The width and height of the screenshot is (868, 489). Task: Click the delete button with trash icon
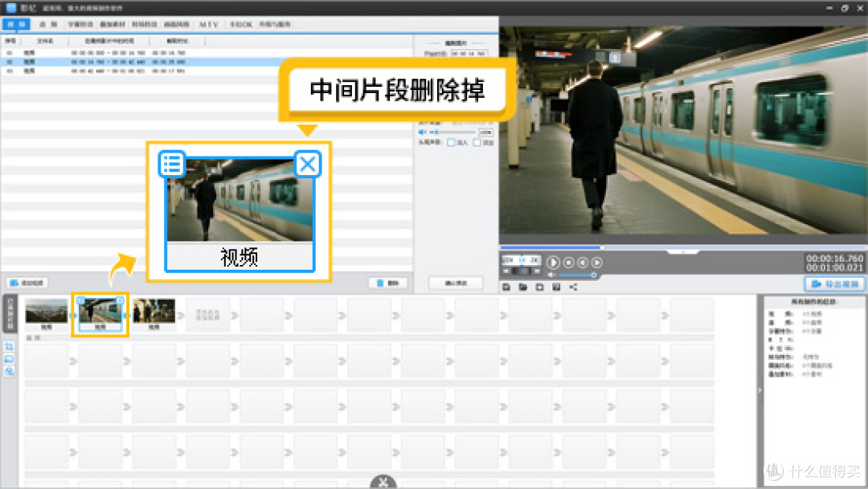click(388, 283)
